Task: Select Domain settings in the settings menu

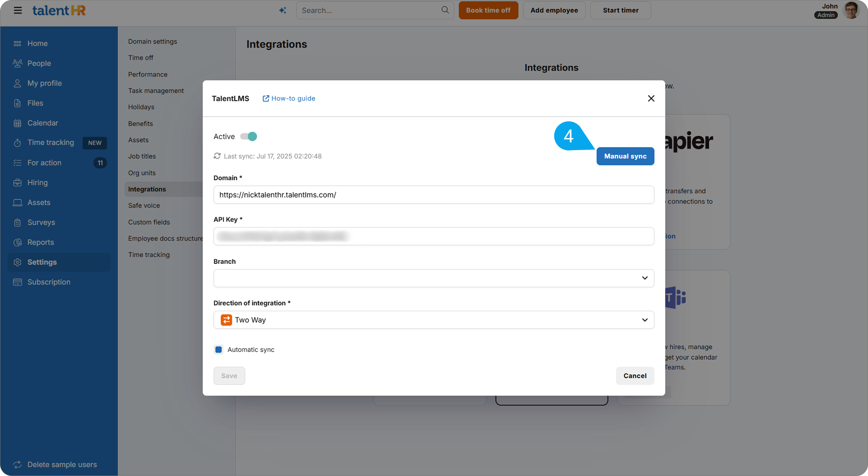Action: tap(152, 41)
